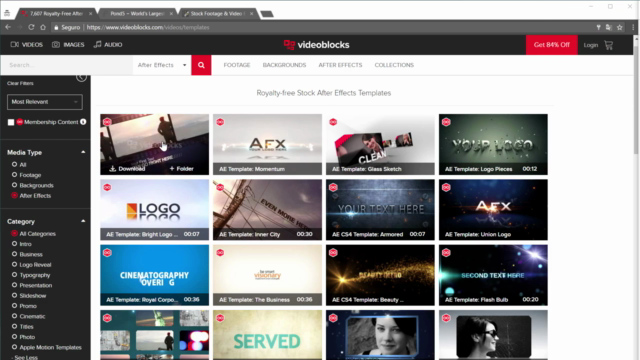Screen dimensions: 640x360
Task: Open the new tab button
Action: [x=267, y=14]
